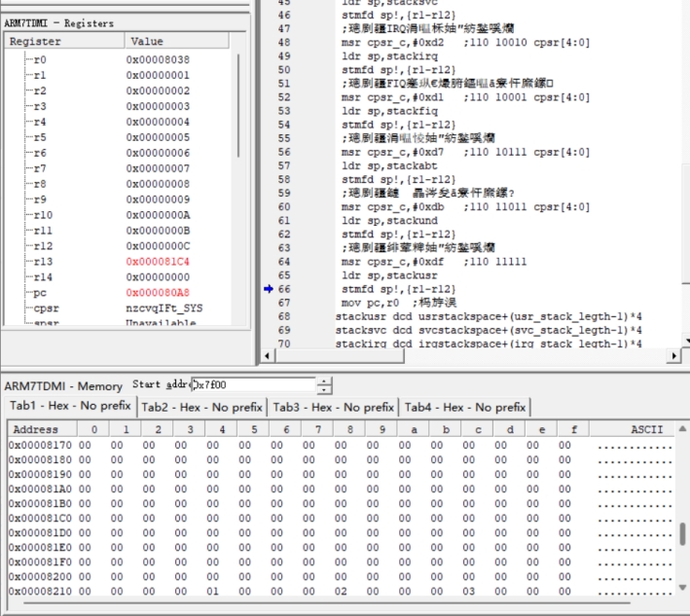Screen dimensions: 690x616
Task: Click the memory Start address input field
Action: click(x=253, y=385)
